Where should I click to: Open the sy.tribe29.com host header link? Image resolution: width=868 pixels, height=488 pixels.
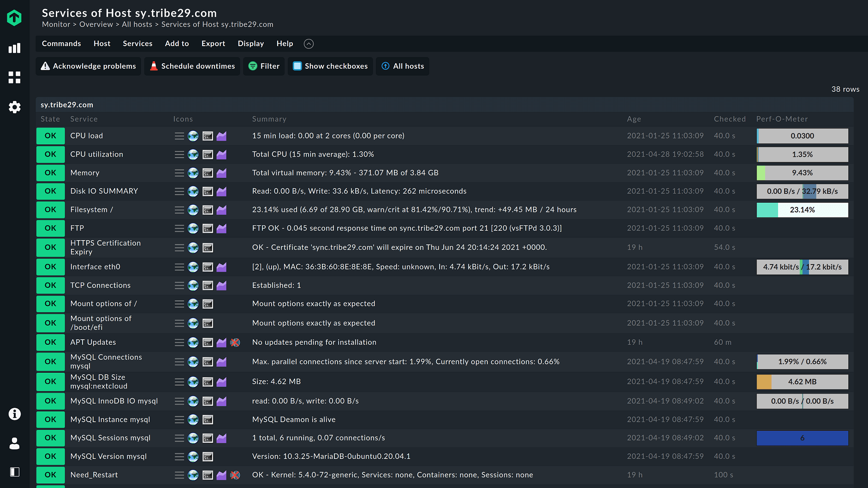67,105
